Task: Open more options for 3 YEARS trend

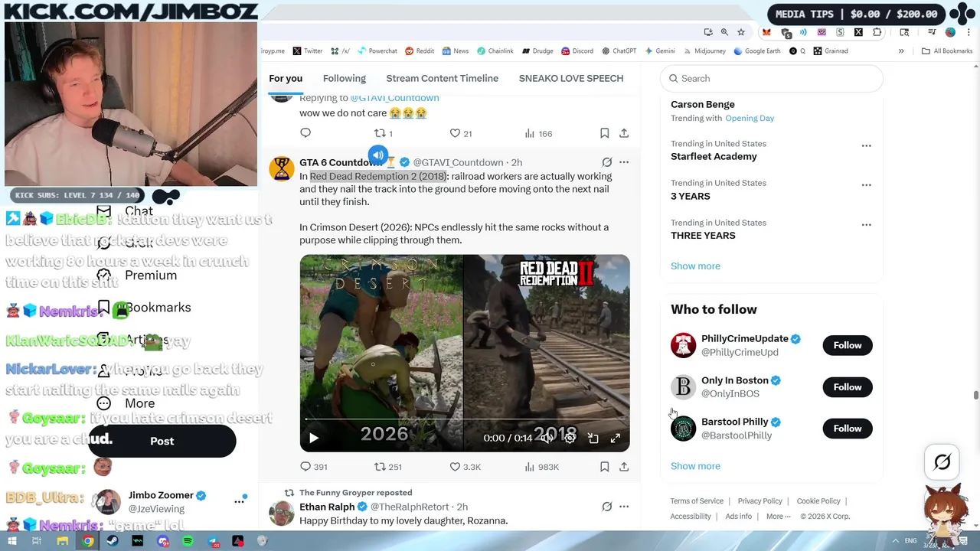Action: pyautogui.click(x=866, y=185)
